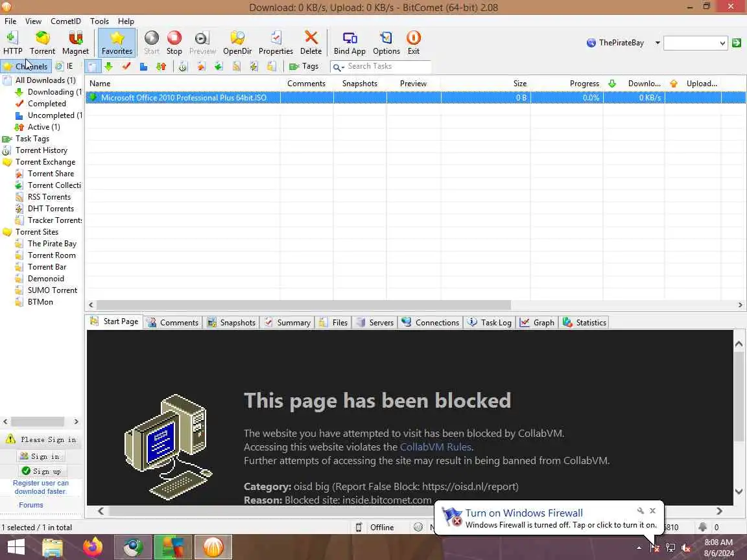Open the Forums link in sidebar

(31, 505)
